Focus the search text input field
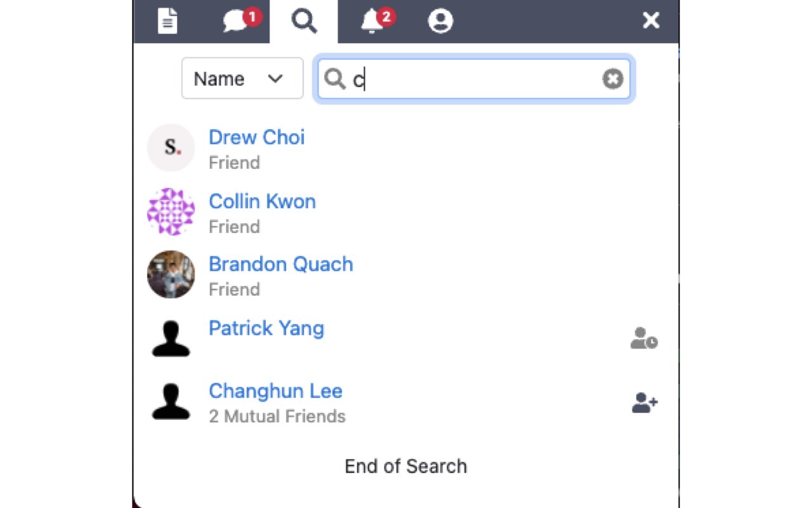The height and width of the screenshot is (508, 812). click(474, 79)
